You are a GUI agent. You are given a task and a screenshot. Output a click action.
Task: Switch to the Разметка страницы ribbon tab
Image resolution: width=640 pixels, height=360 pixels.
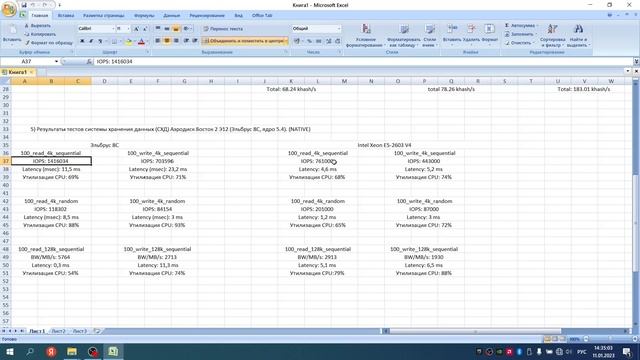tap(104, 16)
